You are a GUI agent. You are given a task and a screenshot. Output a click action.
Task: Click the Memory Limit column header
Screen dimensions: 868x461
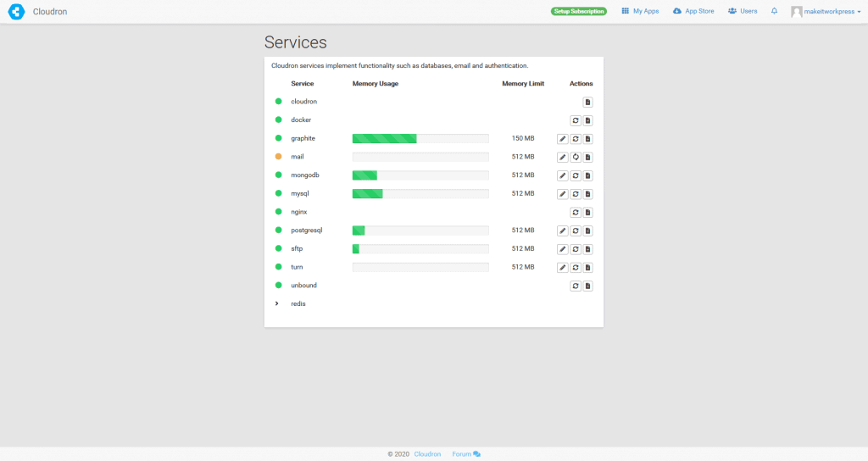click(523, 84)
